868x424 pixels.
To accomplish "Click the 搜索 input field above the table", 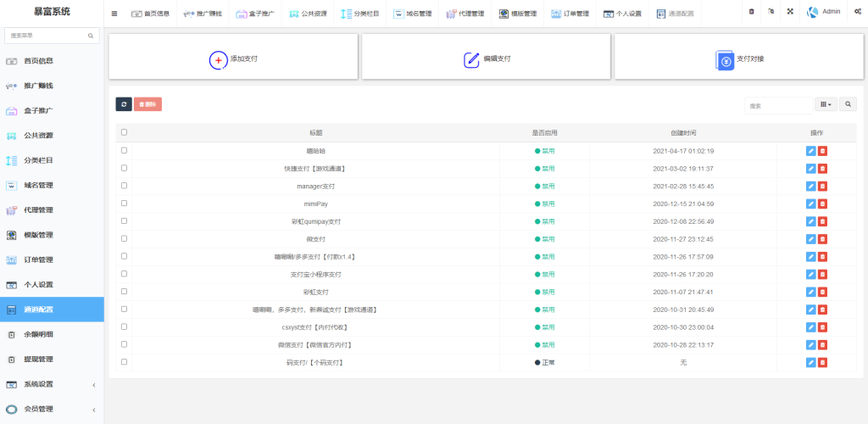I will coord(778,105).
